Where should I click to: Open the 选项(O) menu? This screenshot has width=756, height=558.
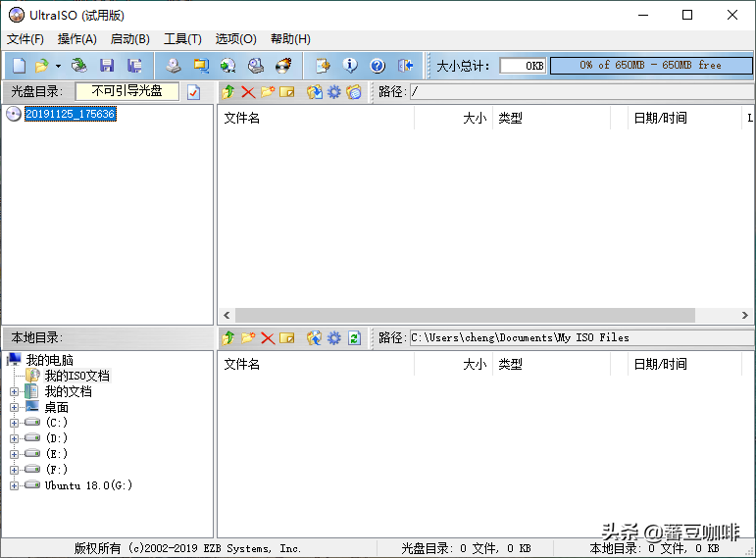pos(235,39)
